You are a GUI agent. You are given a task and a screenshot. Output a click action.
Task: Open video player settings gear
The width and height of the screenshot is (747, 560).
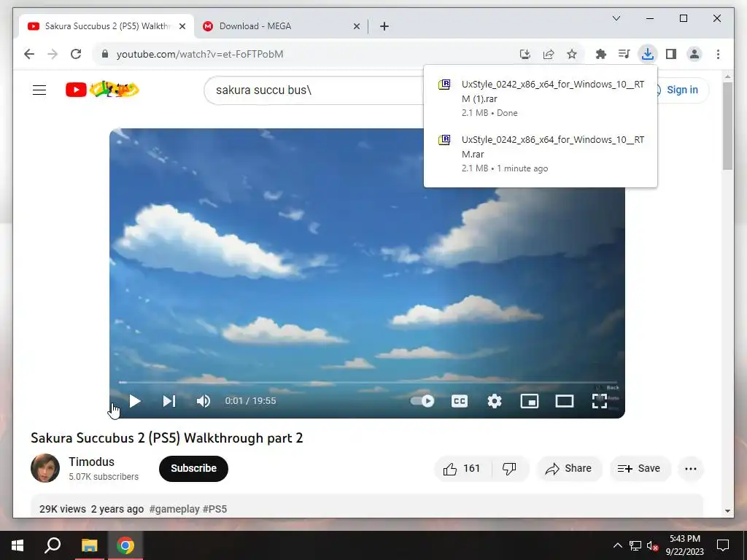pos(495,401)
